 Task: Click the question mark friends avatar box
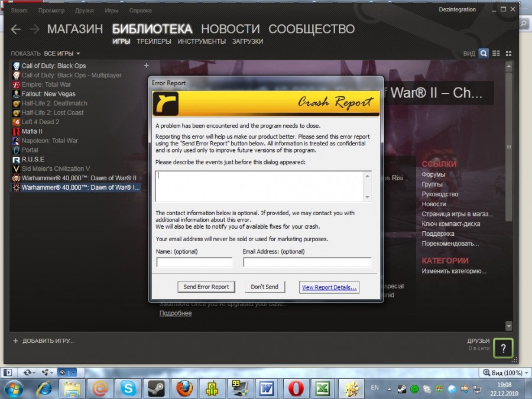(x=503, y=348)
